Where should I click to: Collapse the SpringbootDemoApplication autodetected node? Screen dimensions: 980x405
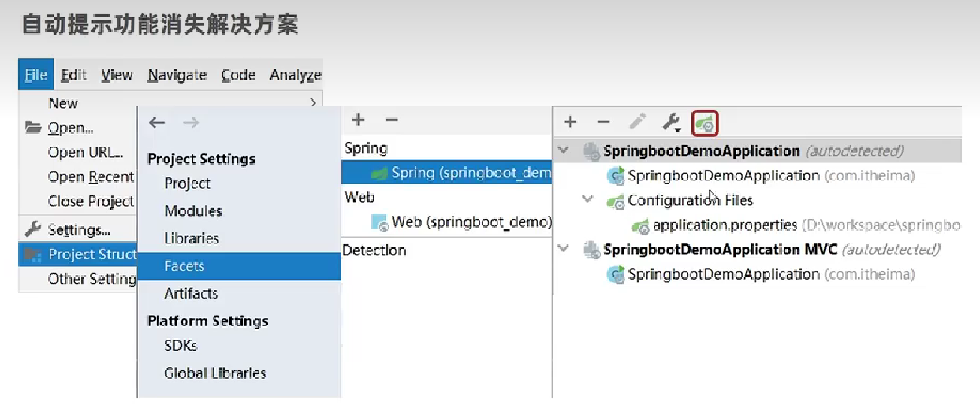[x=563, y=150]
